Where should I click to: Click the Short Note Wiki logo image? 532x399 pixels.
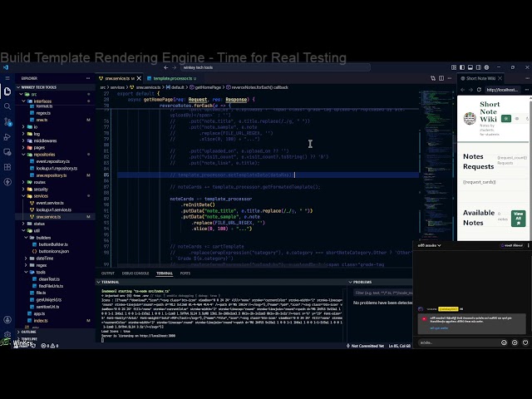[470, 118]
